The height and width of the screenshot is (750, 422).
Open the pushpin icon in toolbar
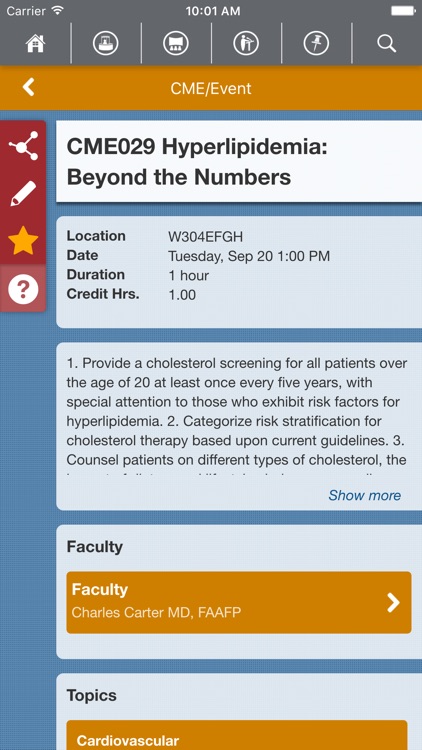[316, 44]
